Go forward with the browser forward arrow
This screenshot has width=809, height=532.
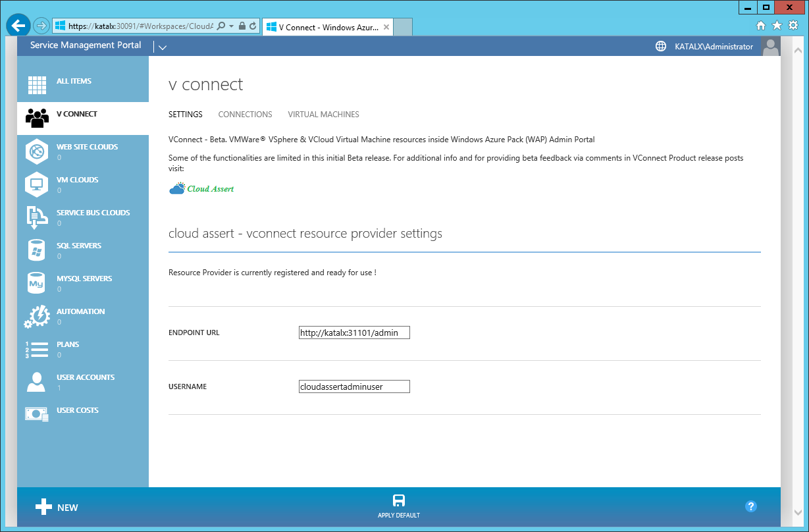[41, 26]
